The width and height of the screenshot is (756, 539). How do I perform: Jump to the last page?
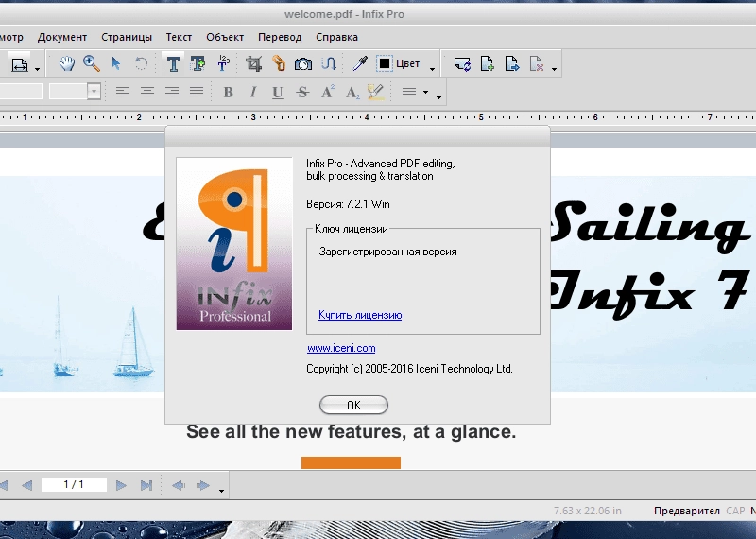[146, 485]
